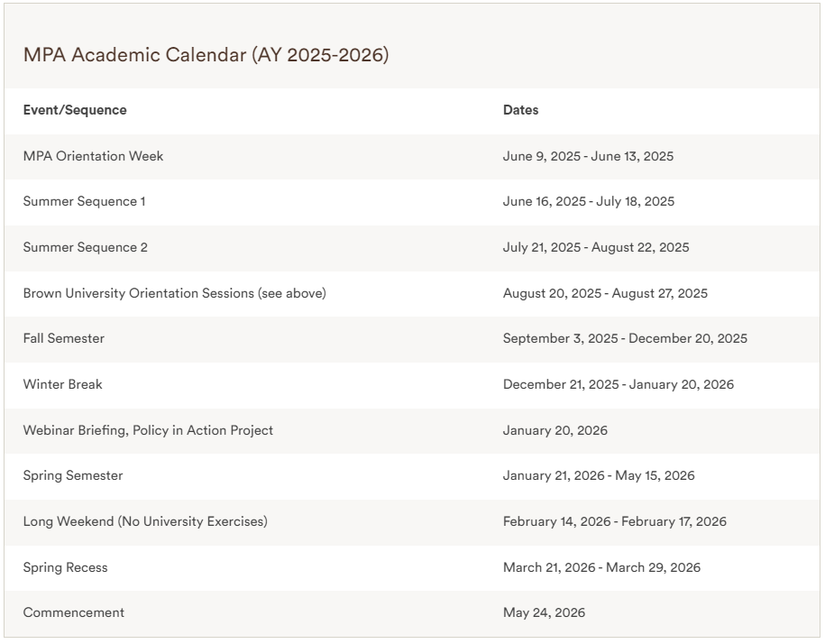Select 'July 21, 2025 - August 22, 2025' dates
The width and height of the screenshot is (825, 644).
pos(596,247)
